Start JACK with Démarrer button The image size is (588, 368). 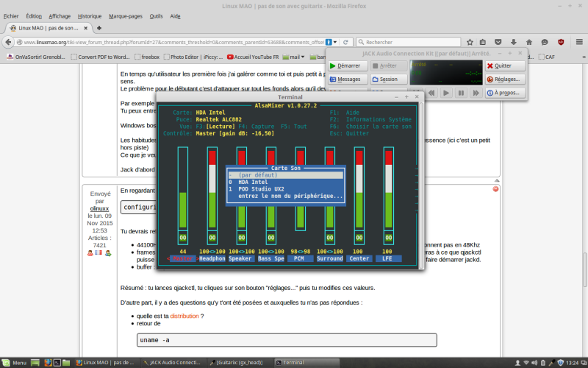pos(348,66)
